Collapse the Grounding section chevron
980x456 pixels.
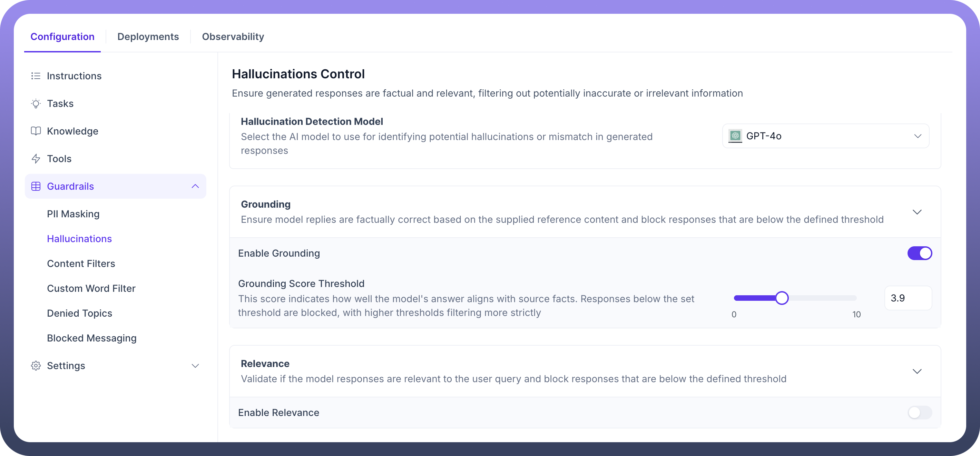click(917, 212)
